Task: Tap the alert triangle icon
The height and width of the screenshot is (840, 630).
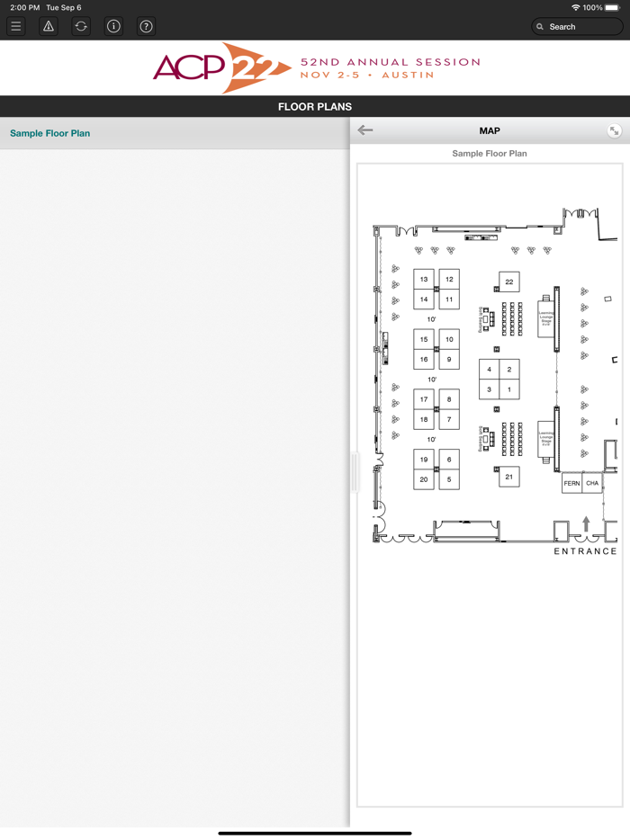Action: (x=49, y=26)
